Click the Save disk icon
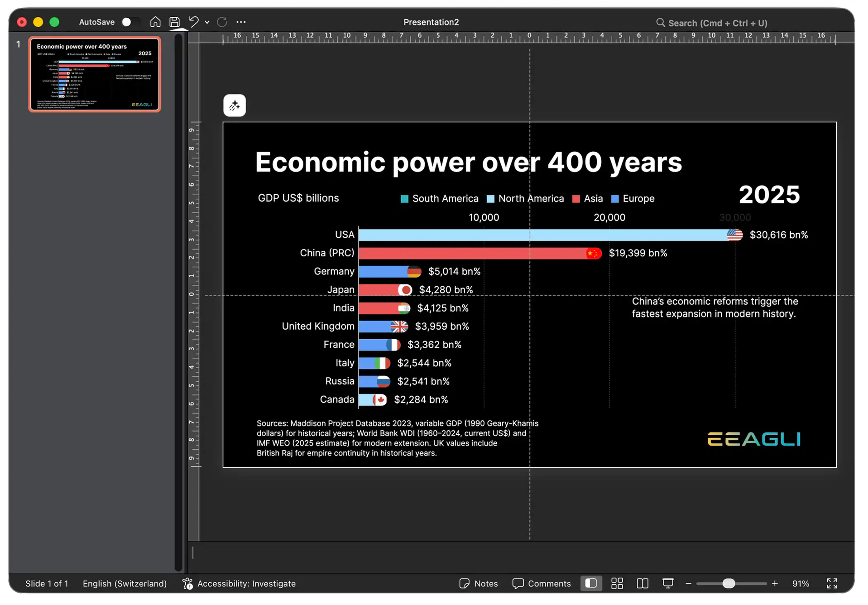 (174, 22)
